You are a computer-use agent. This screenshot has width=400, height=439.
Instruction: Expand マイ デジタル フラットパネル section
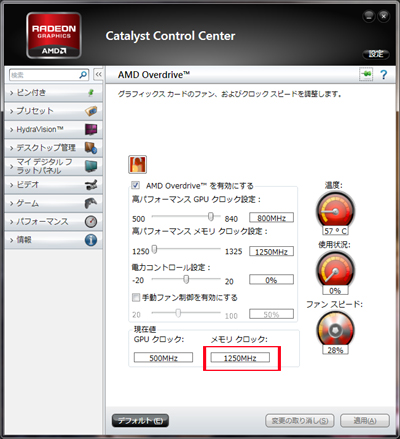coord(53,166)
